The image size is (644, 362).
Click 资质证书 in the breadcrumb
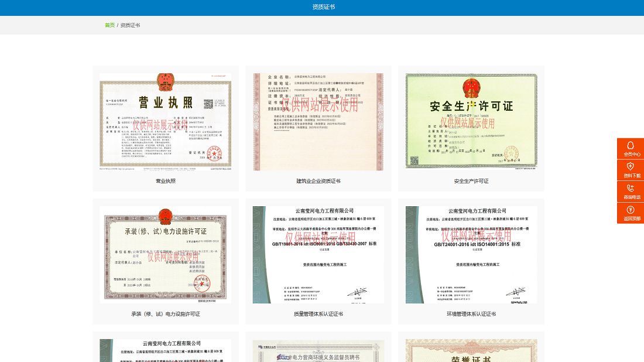tap(130, 25)
